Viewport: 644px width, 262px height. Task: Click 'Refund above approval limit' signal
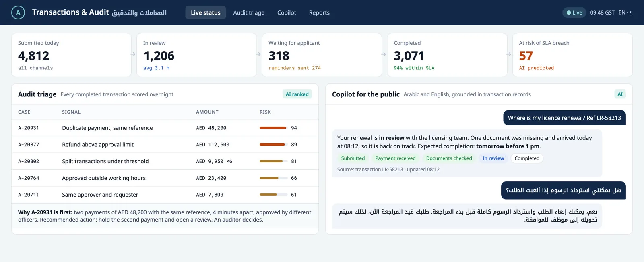98,145
